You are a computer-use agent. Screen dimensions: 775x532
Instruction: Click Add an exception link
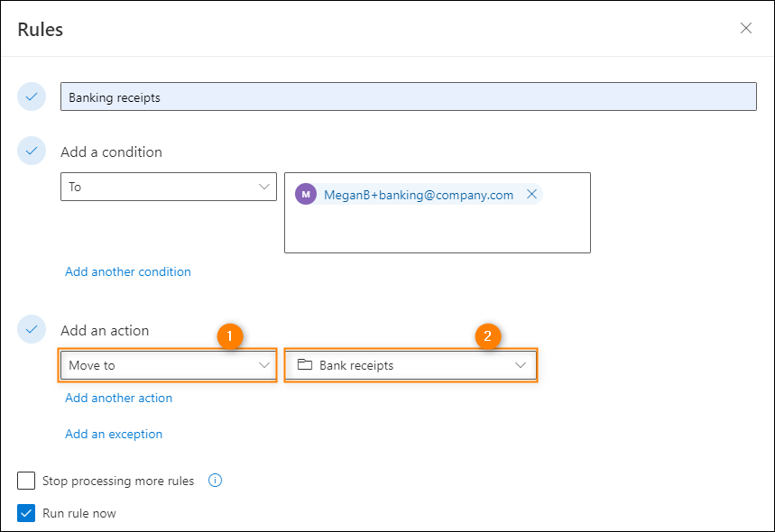tap(114, 434)
